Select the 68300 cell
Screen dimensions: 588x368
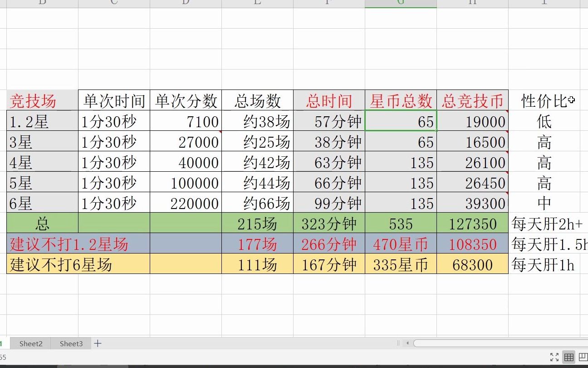(x=472, y=264)
